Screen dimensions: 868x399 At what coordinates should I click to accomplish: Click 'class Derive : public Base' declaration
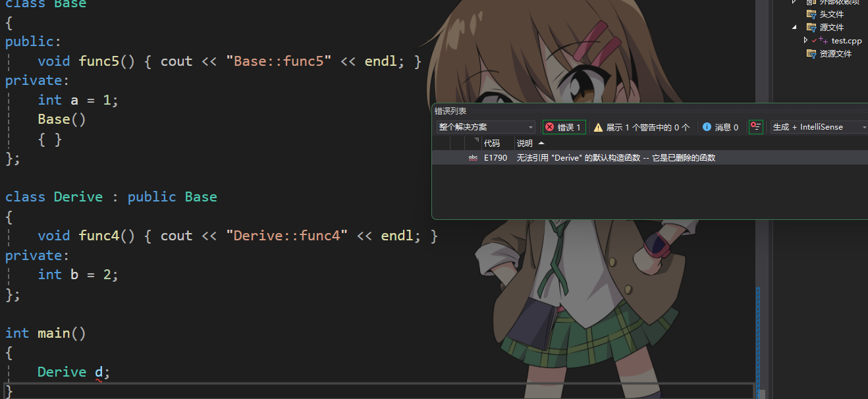pos(111,197)
